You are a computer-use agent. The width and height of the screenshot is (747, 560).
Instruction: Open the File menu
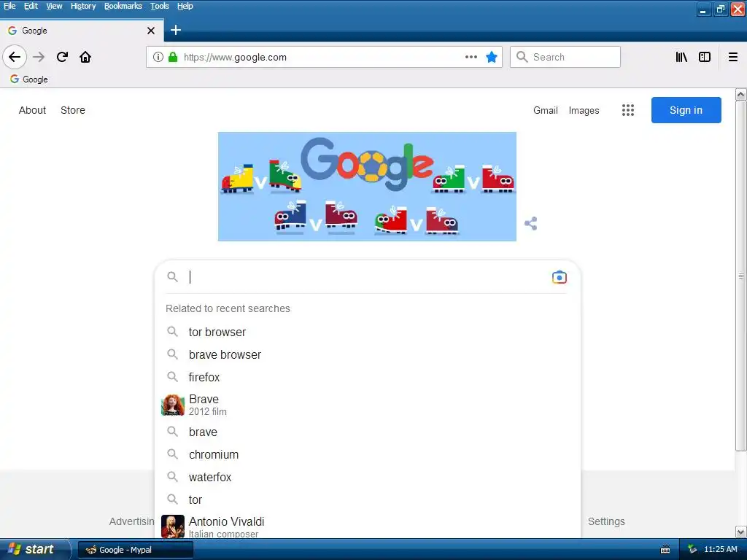coord(9,6)
